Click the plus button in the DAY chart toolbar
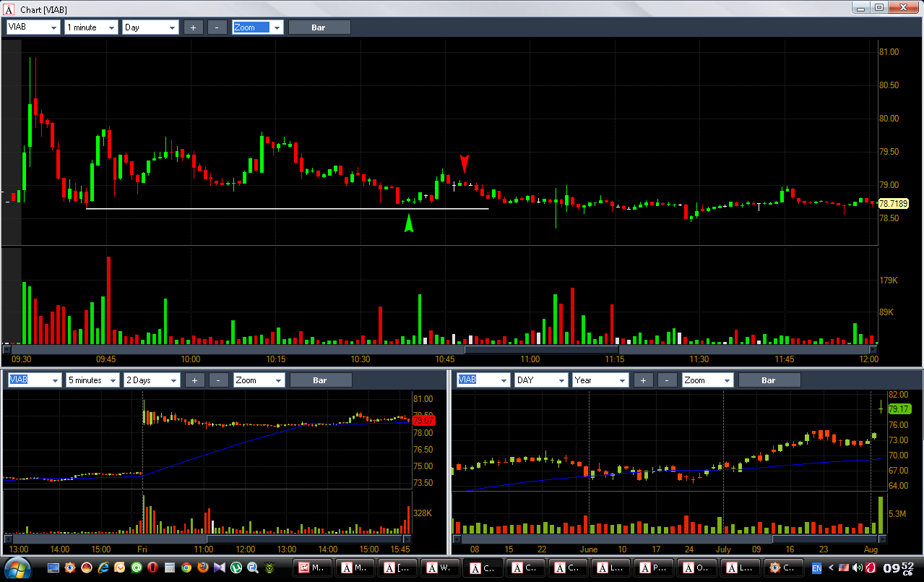This screenshot has width=924, height=582. (643, 380)
